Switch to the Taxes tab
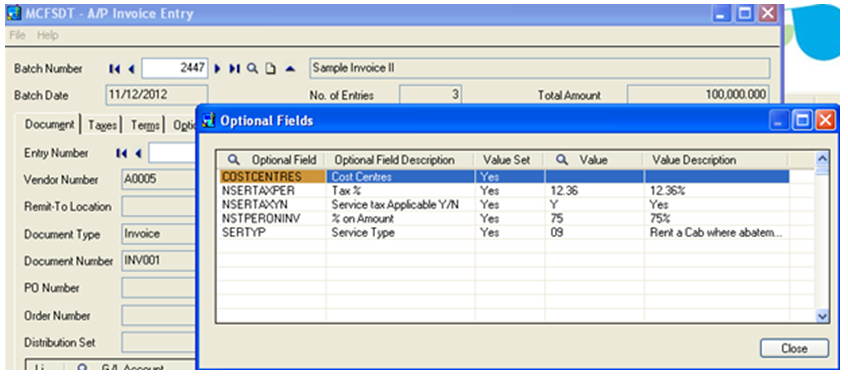Viewport: 848px width, 380px height. [102, 125]
